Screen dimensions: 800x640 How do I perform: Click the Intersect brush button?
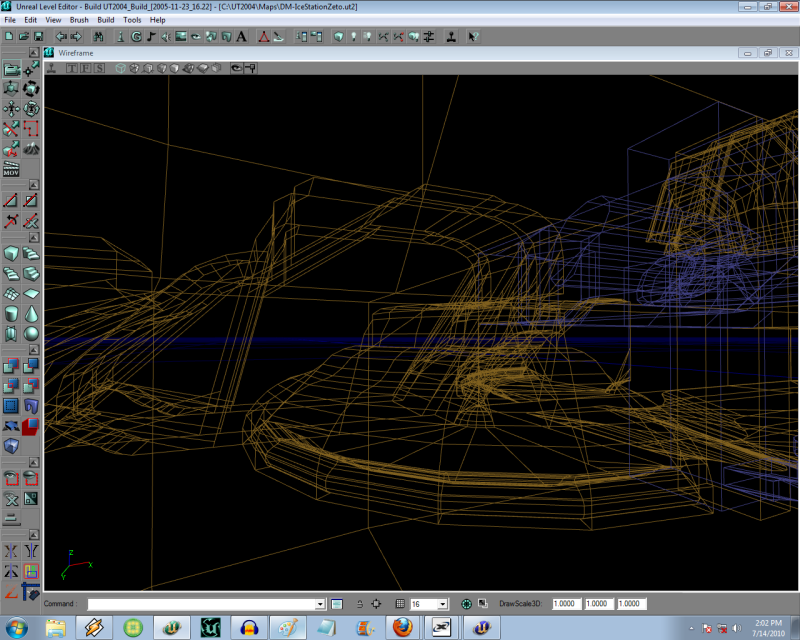click(11, 385)
